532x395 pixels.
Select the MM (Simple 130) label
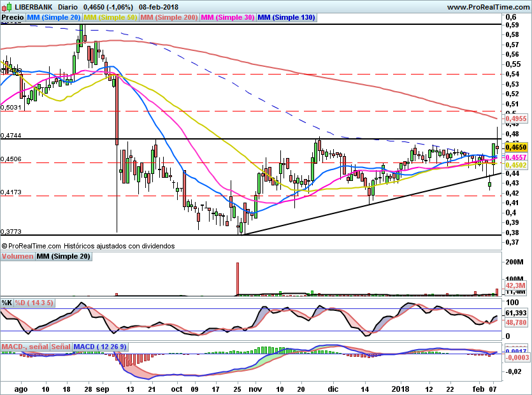click(x=286, y=17)
